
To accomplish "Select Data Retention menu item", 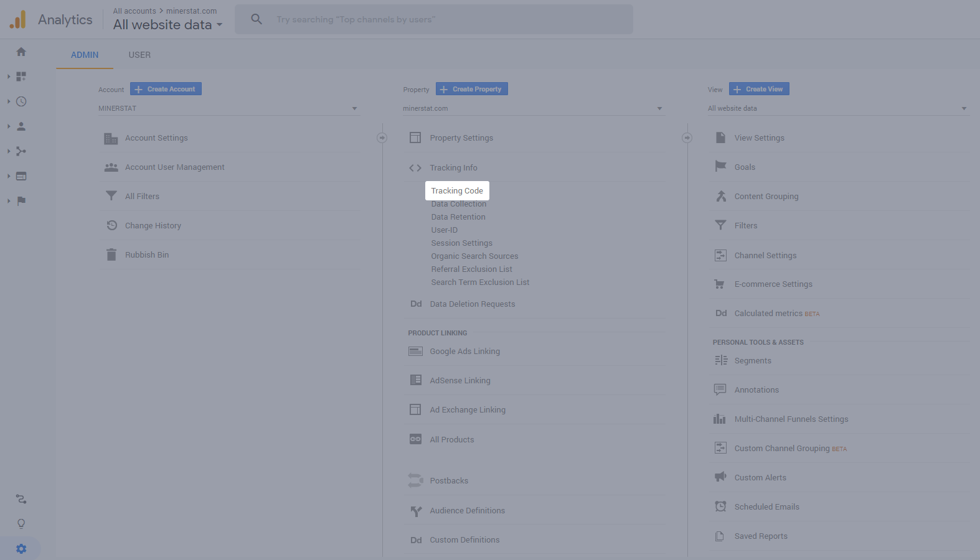I will (458, 217).
